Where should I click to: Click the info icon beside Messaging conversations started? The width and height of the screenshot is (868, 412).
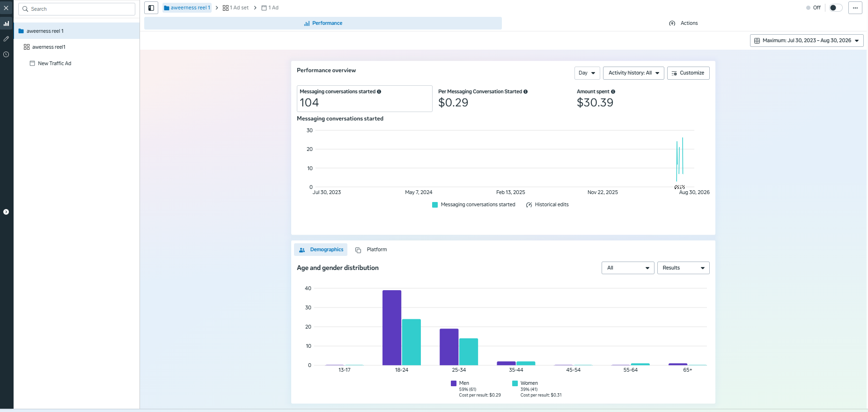tap(379, 92)
